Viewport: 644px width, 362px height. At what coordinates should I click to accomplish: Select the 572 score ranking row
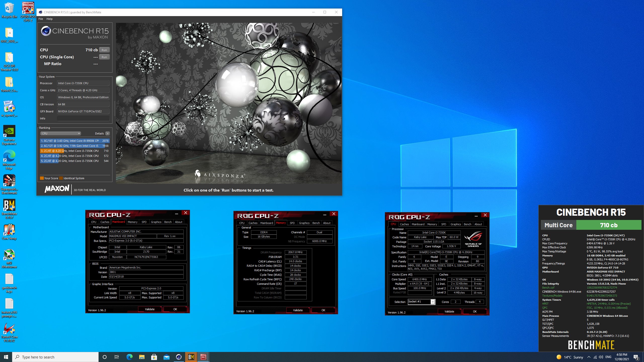75,156
